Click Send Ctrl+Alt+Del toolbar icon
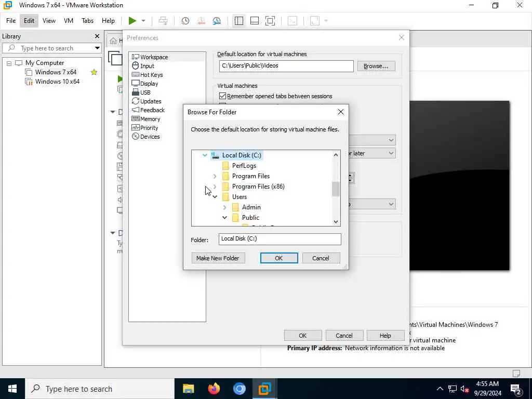 [x=163, y=21]
